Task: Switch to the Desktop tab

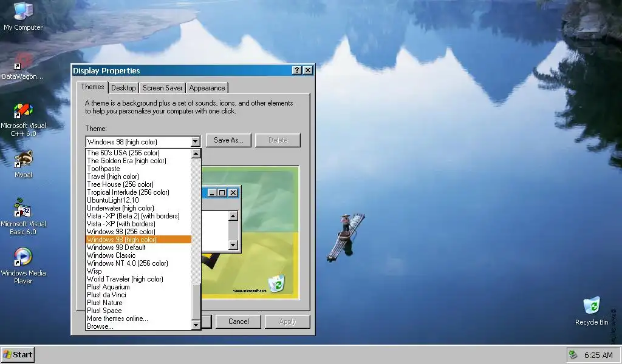Action: tap(123, 88)
